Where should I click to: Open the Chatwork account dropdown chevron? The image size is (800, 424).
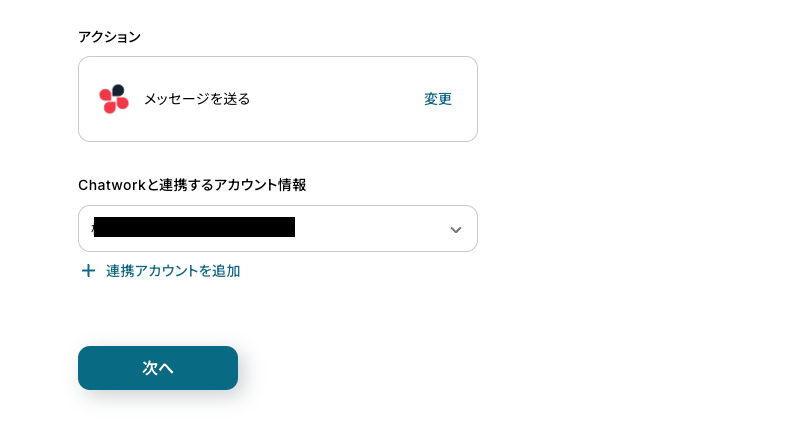click(x=456, y=229)
